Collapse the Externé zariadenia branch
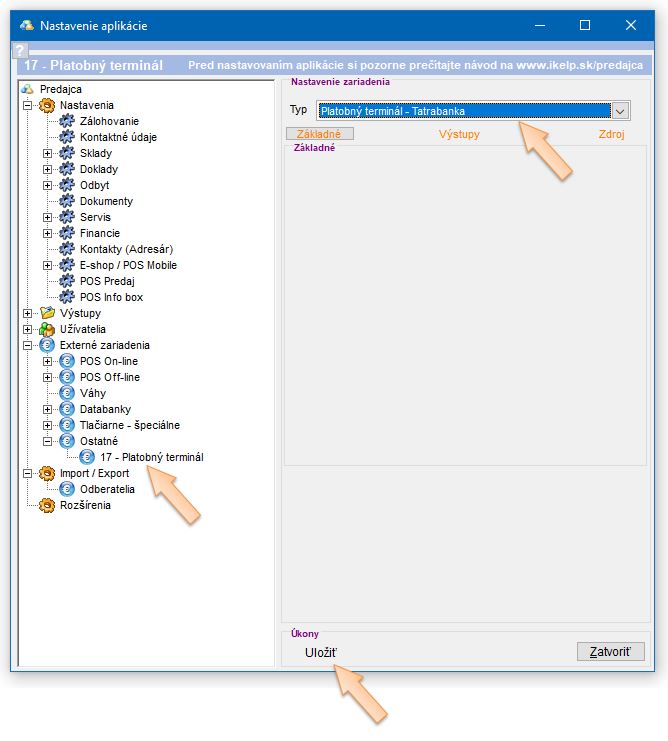This screenshot has width=668, height=741. pyautogui.click(x=27, y=345)
